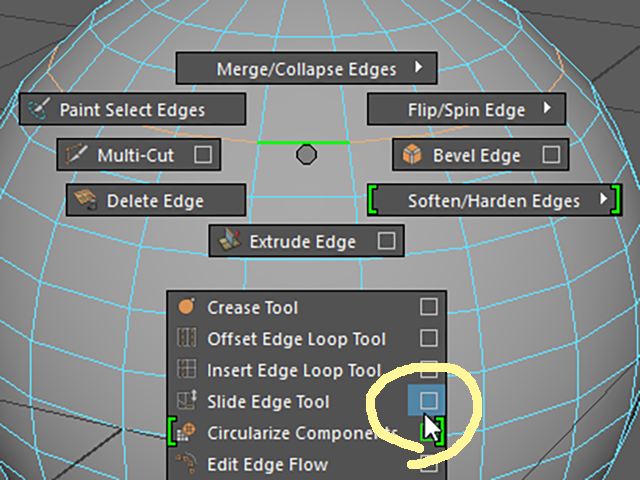The image size is (640, 480).
Task: Open the Flip/Spin Edge submenu
Action: [x=466, y=109]
